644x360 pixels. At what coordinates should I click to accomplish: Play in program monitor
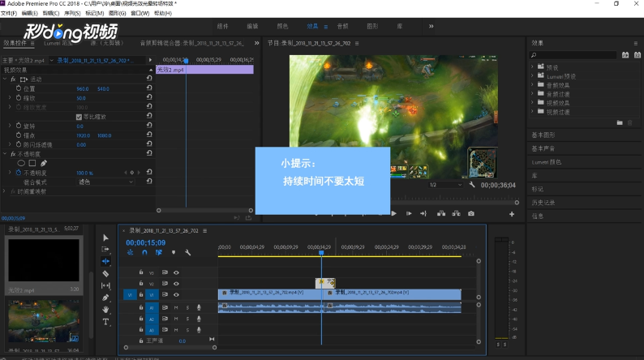point(394,213)
